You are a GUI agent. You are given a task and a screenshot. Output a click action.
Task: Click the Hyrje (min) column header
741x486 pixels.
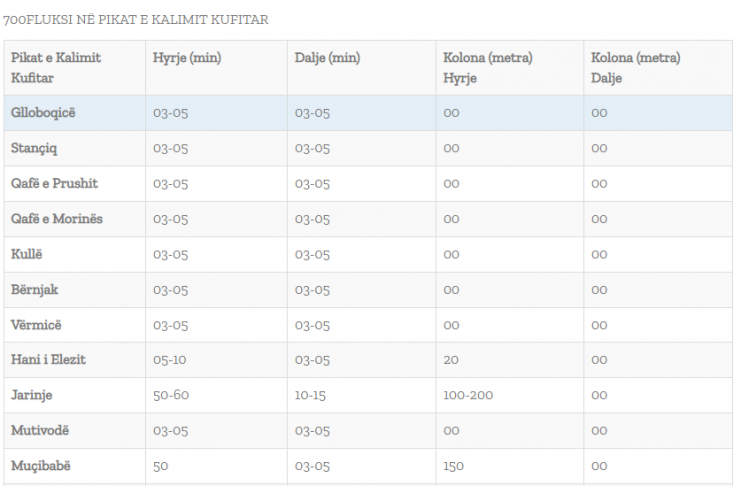(x=216, y=68)
